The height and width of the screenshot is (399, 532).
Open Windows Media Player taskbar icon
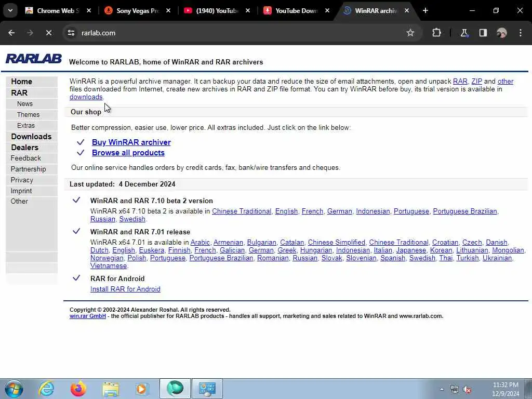pyautogui.click(x=142, y=389)
